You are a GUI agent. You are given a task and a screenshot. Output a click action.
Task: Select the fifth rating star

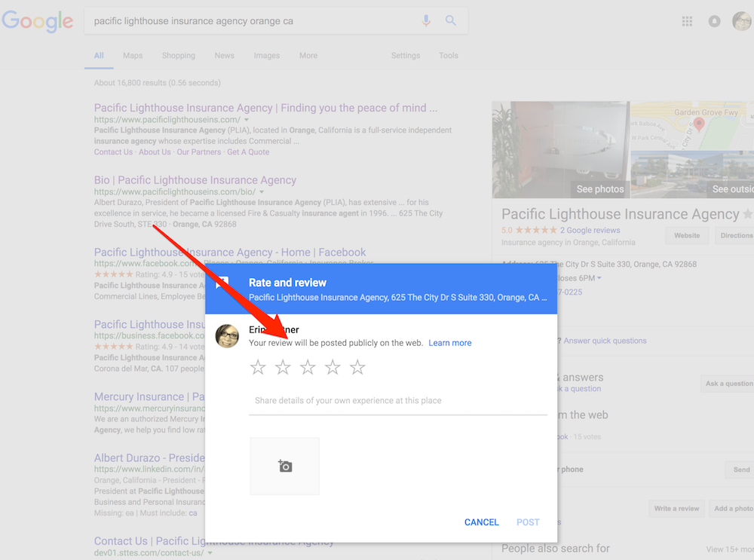[x=357, y=367]
